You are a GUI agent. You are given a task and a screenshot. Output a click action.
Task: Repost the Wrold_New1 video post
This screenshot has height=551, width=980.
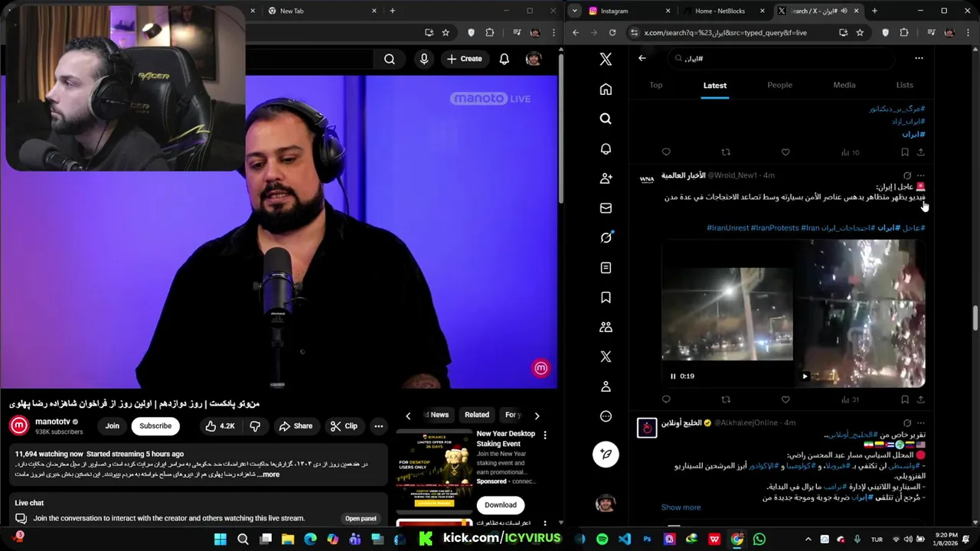click(726, 399)
